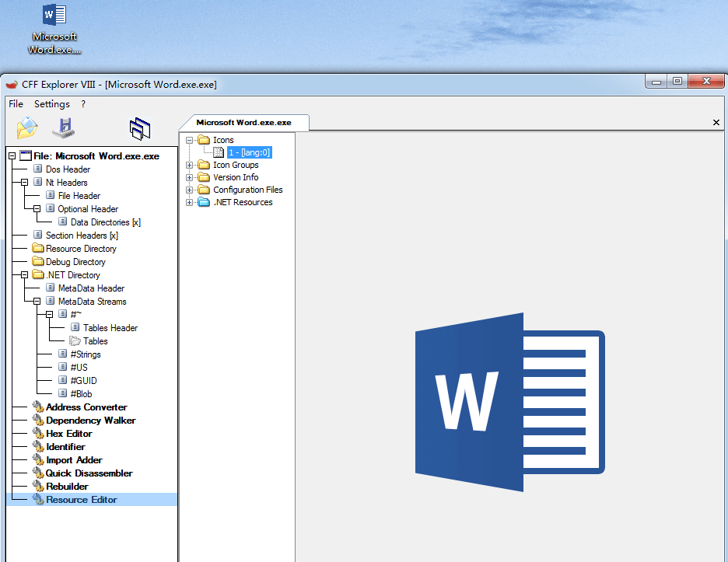
Task: Click the Hex Editor wrench icon
Action: click(x=37, y=434)
